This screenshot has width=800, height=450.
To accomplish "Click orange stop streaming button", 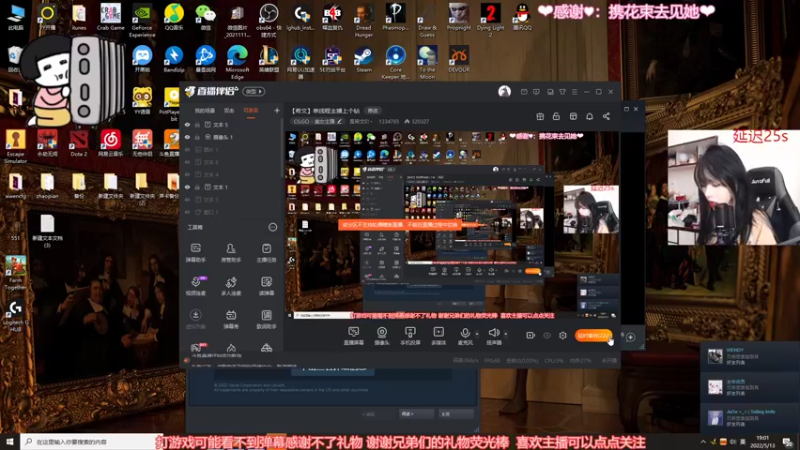I will click(593, 336).
